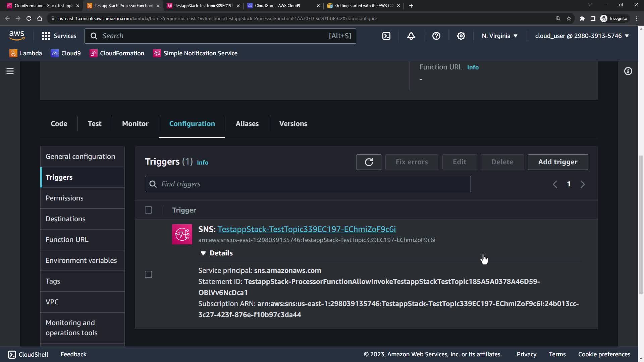Select Environment variables in side menu
This screenshot has height=362, width=644.
click(x=81, y=260)
